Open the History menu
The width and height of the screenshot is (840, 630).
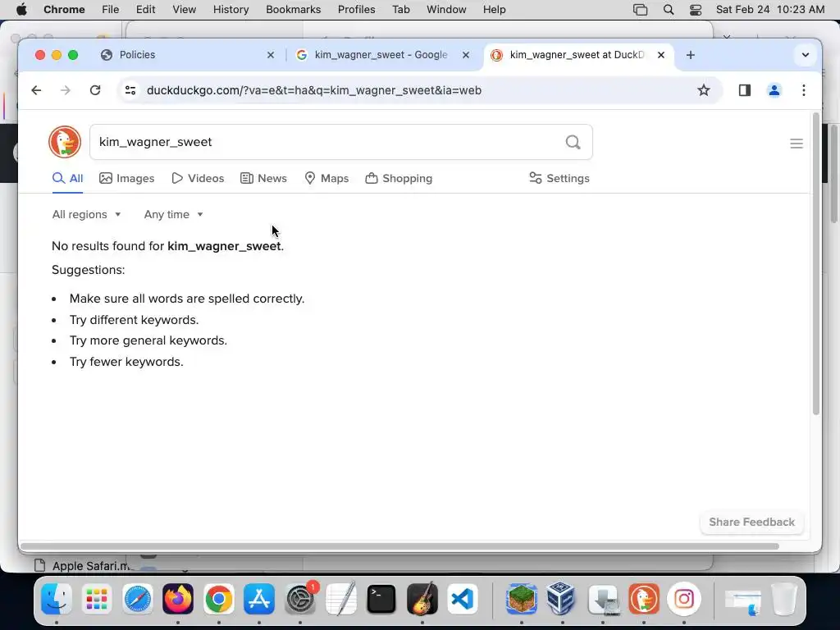pyautogui.click(x=231, y=10)
